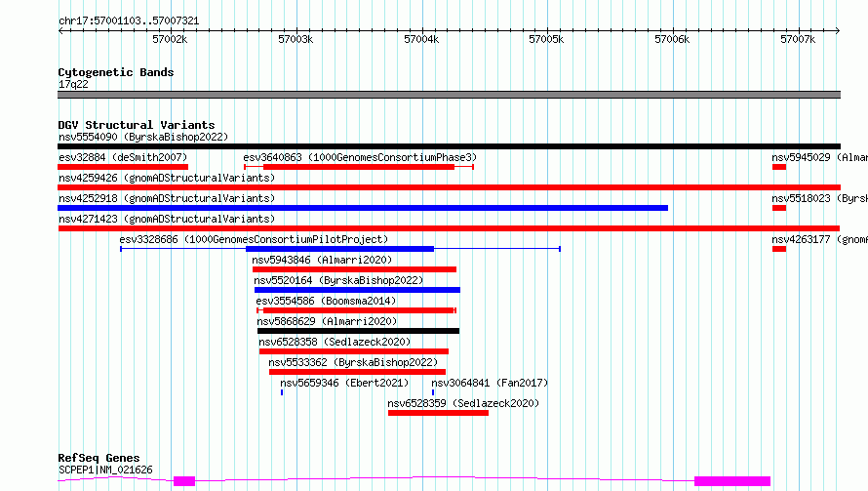Open nsv5943846 (Almarri2020) label
Screen dimensions: 868x491
(322, 260)
